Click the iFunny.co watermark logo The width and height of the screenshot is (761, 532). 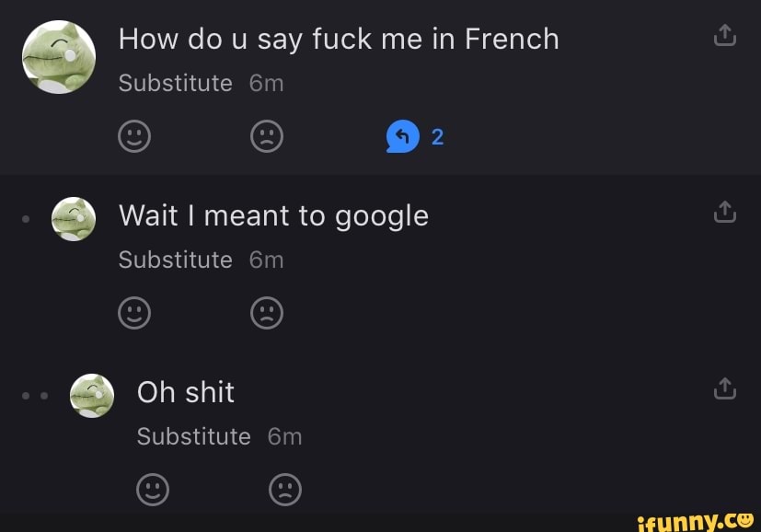(x=695, y=520)
